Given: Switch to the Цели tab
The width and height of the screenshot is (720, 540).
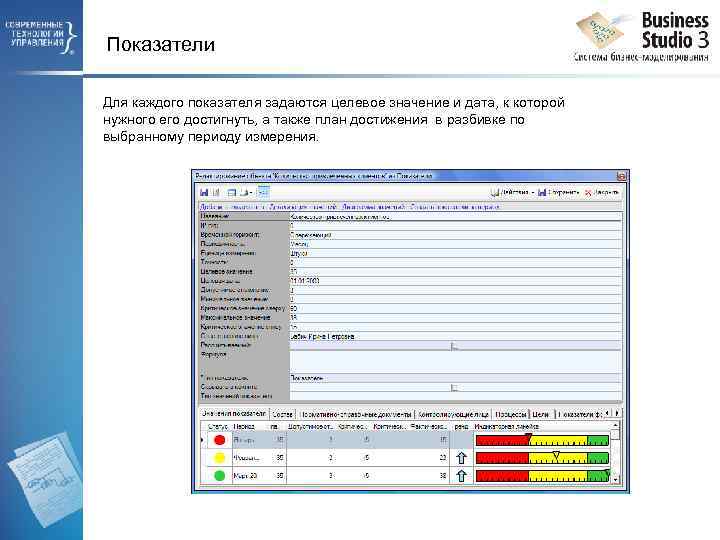Looking at the screenshot, I should click(x=541, y=414).
